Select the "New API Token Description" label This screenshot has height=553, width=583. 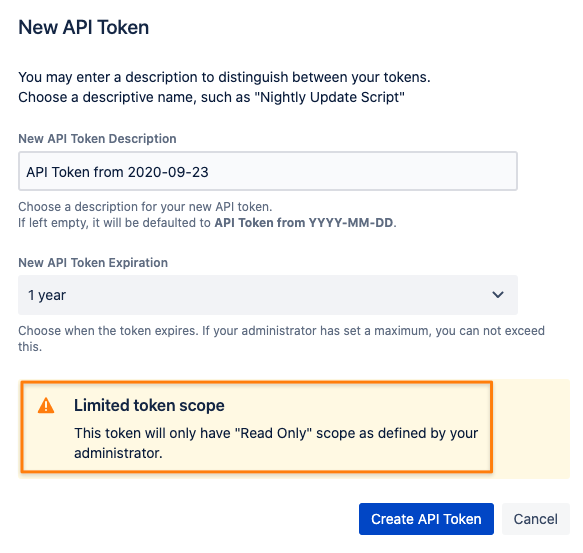[97, 139]
